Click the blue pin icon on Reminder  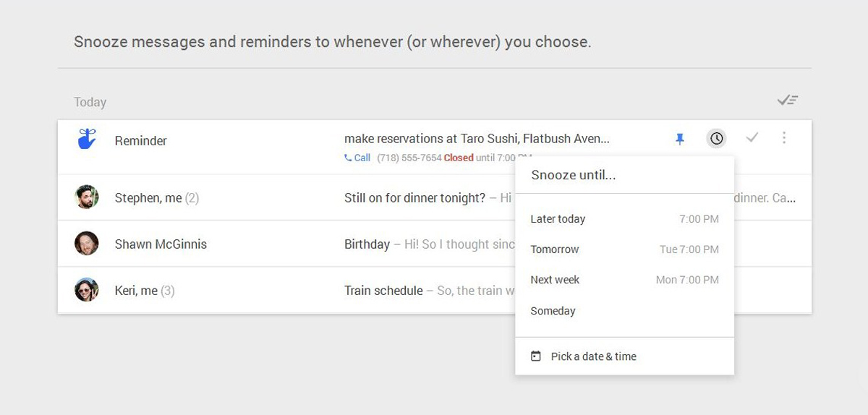point(679,139)
